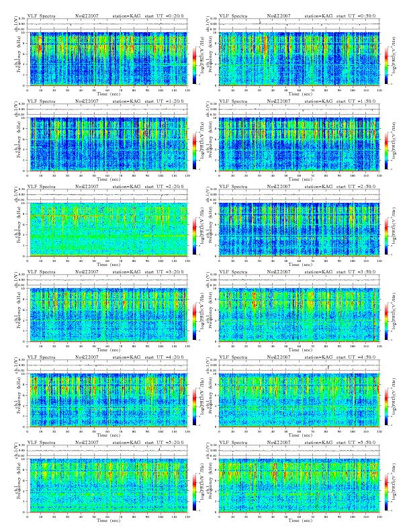Screen dimensions: 411x532
Task: Click the heading 'start UT =2:20:0'
Action: coord(164,187)
